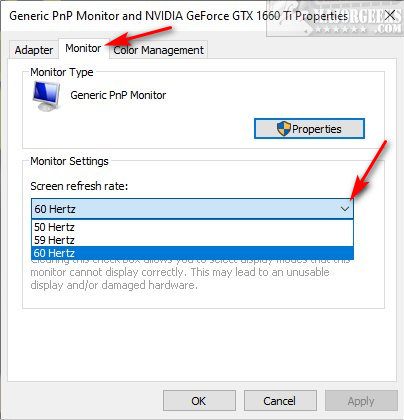Screen dimensions: 404x420
Task: Click the Screen refresh rate label
Action: tap(79, 186)
